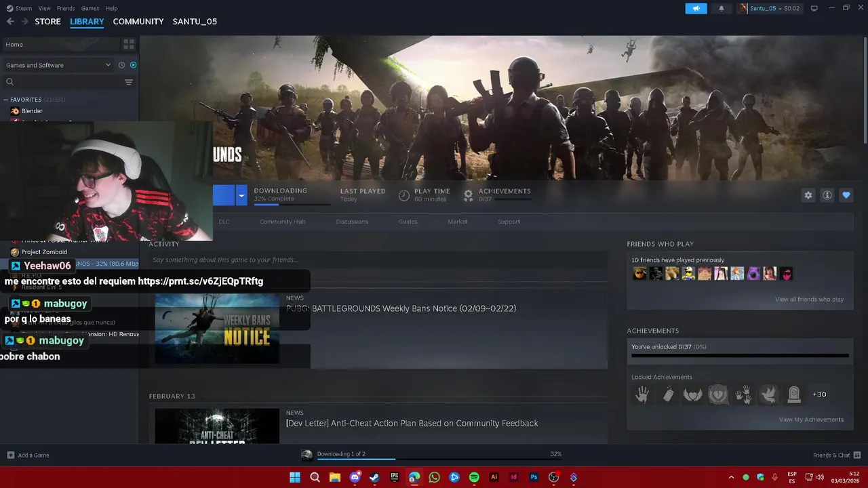Expand Games and Software dropdown
The height and width of the screenshot is (488, 868).
point(58,65)
